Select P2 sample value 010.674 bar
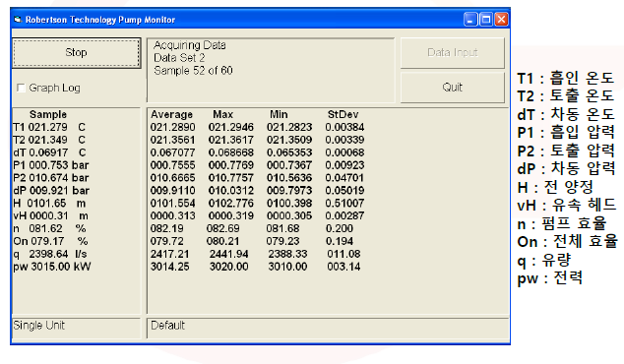 pyautogui.click(x=59, y=178)
